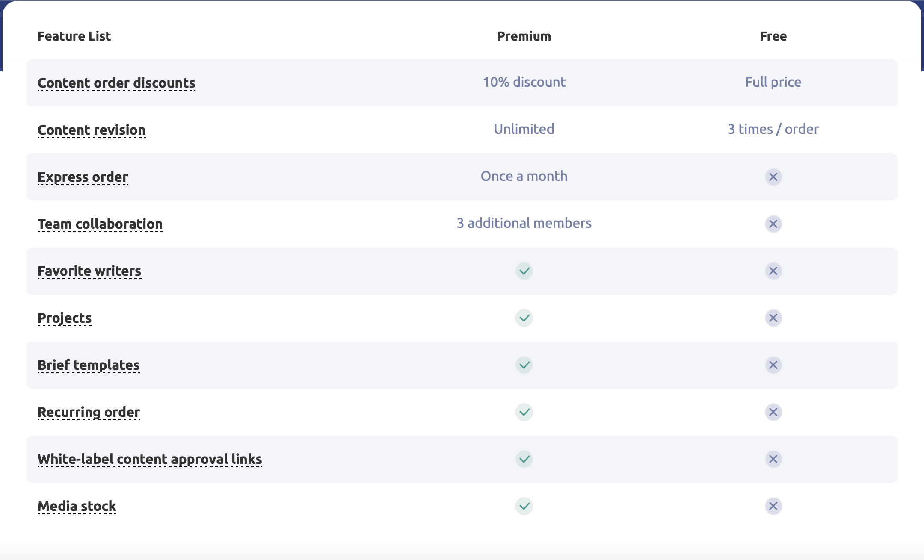Click the Feature List column header

(x=74, y=36)
